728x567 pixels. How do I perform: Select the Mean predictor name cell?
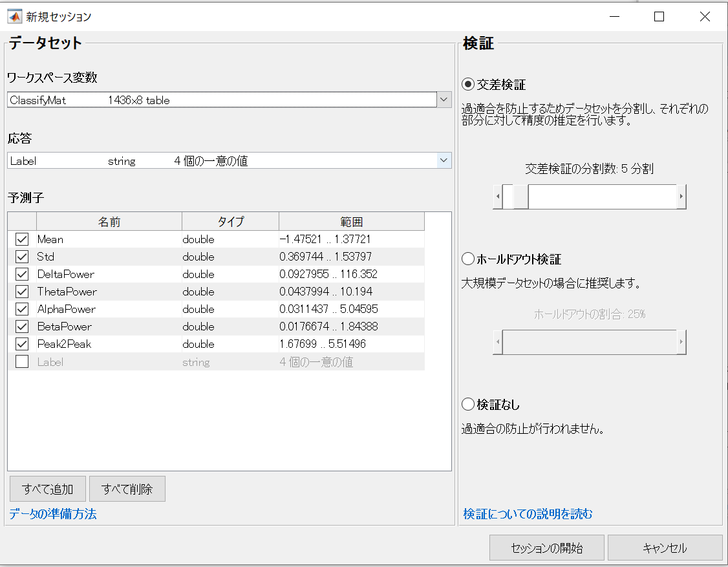[109, 239]
